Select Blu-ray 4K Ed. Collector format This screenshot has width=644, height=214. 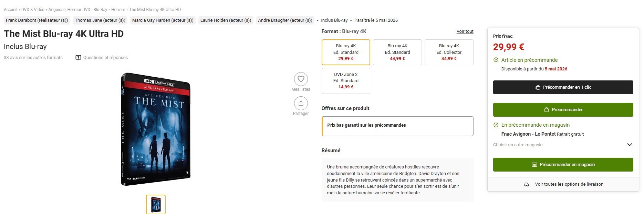[x=449, y=52]
